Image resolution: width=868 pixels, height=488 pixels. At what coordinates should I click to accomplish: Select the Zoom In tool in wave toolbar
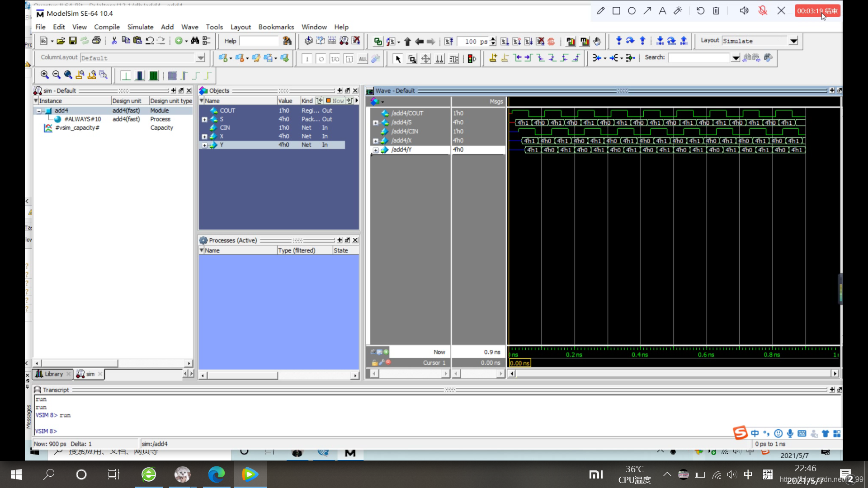tap(44, 75)
